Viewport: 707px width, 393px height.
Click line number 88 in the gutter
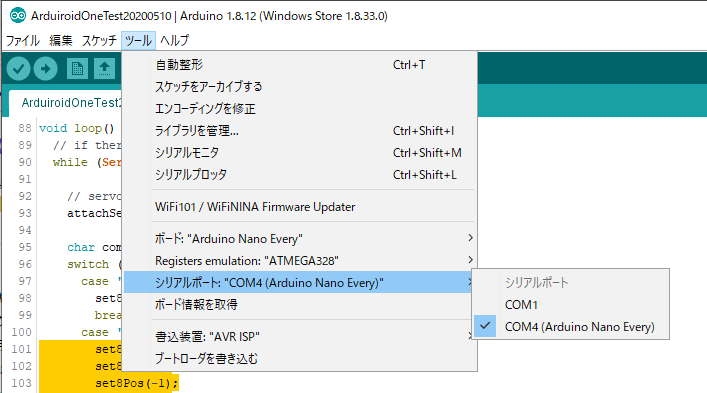click(x=25, y=128)
